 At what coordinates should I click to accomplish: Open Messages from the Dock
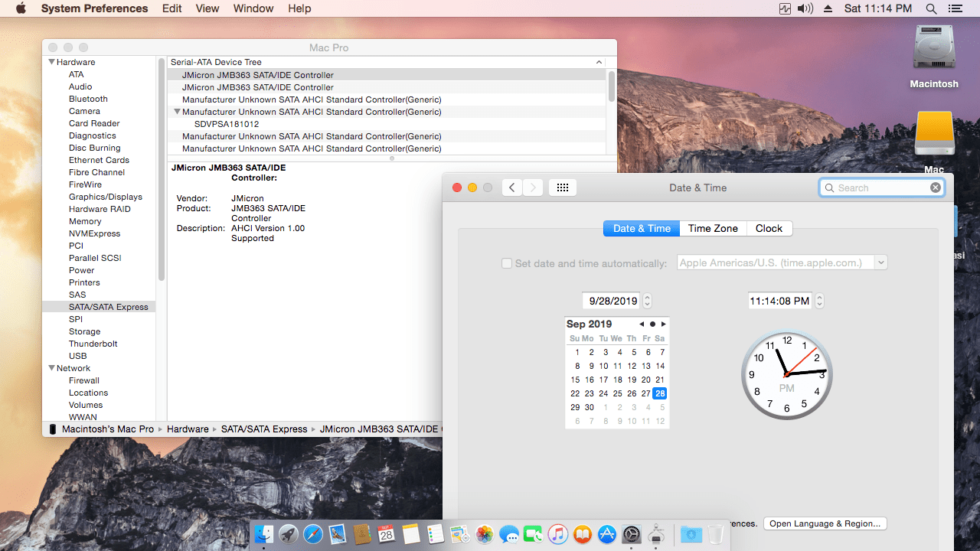coord(509,534)
